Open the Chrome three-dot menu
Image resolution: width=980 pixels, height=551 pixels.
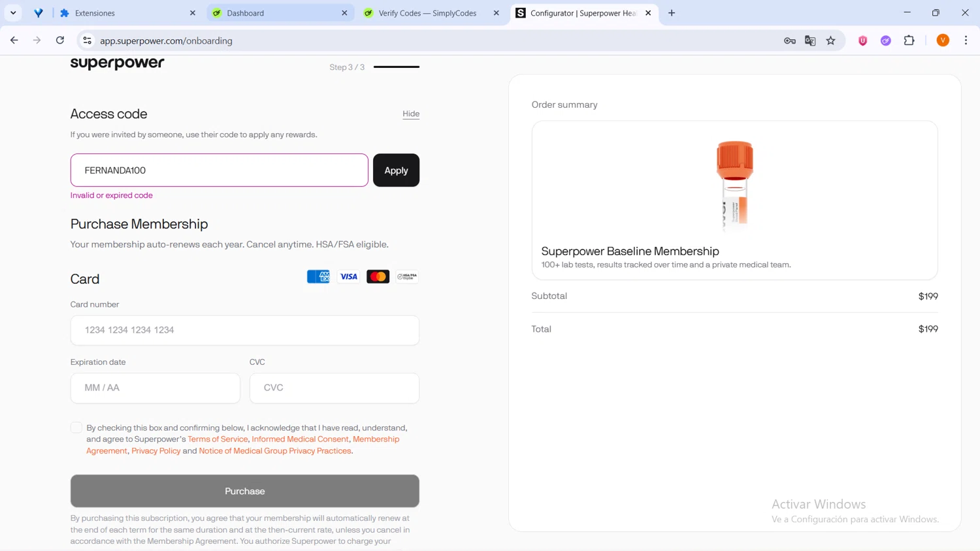966,40
